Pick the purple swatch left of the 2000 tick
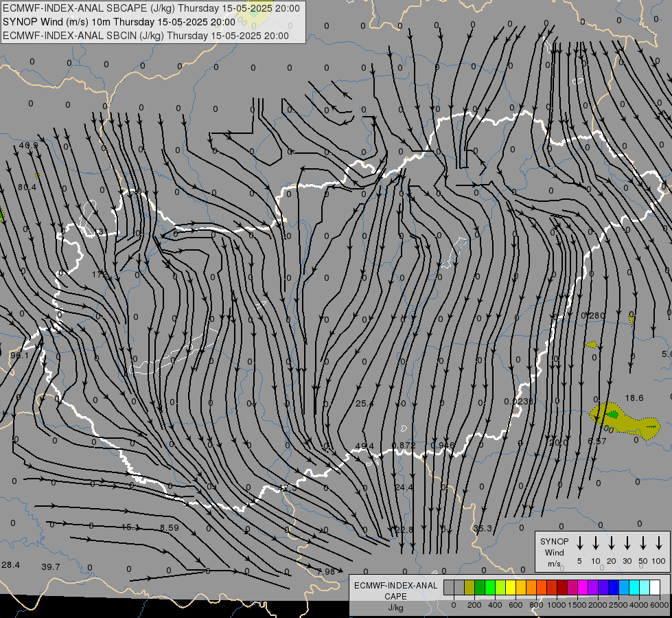The height and width of the screenshot is (618, 672). [x=592, y=588]
